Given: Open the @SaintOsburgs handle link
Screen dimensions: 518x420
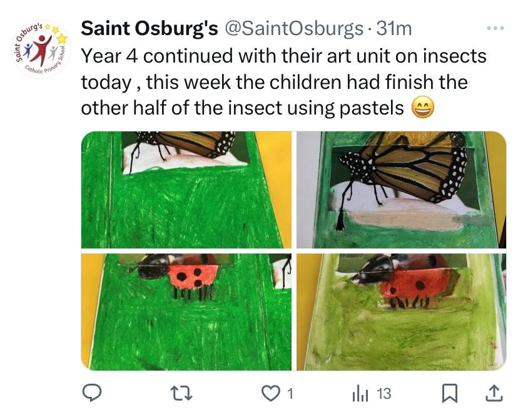Looking at the screenshot, I should tap(293, 28).
